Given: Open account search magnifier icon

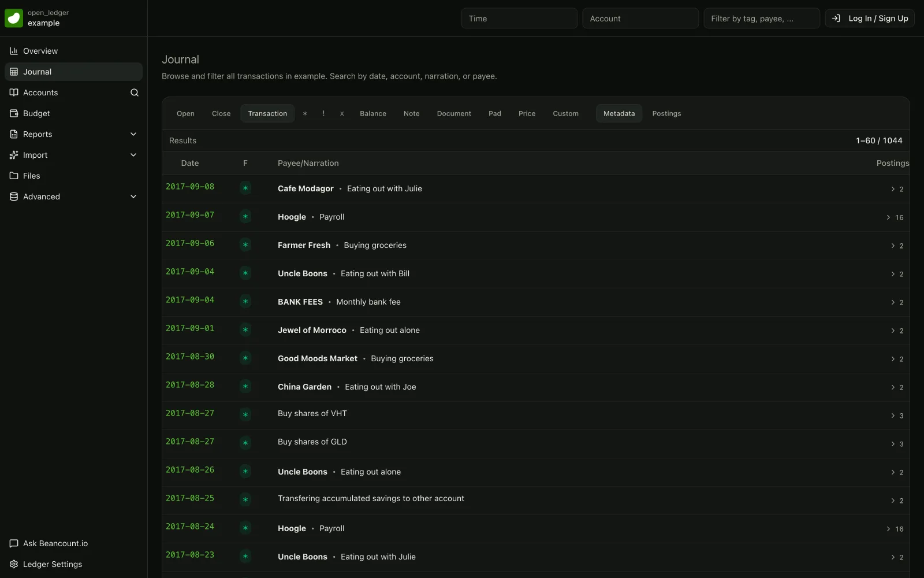Looking at the screenshot, I should (135, 92).
